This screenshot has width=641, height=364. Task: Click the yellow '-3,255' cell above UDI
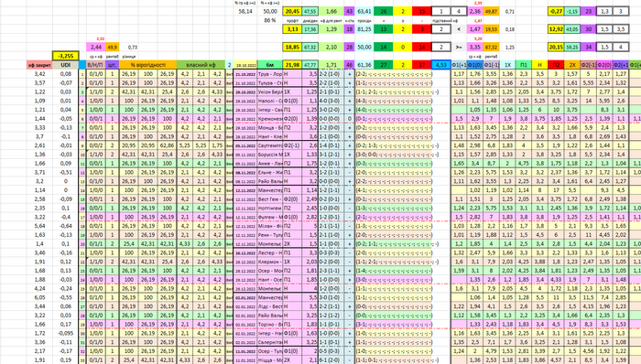(65, 56)
